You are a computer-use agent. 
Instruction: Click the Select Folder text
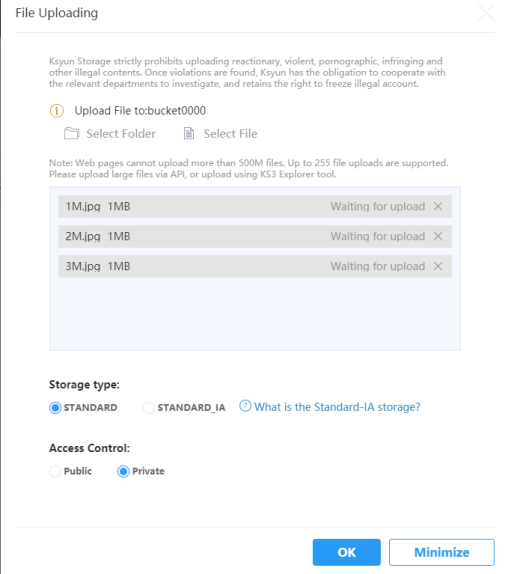tap(121, 134)
